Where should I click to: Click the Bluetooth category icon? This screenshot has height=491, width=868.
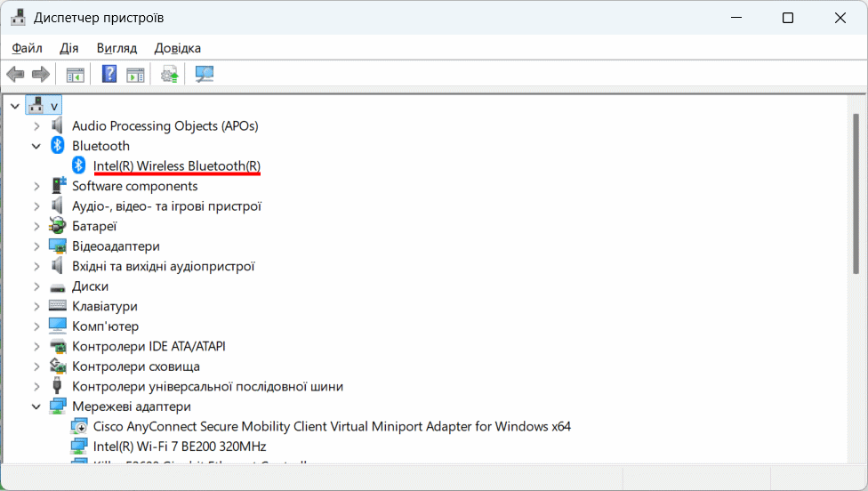[x=58, y=146]
